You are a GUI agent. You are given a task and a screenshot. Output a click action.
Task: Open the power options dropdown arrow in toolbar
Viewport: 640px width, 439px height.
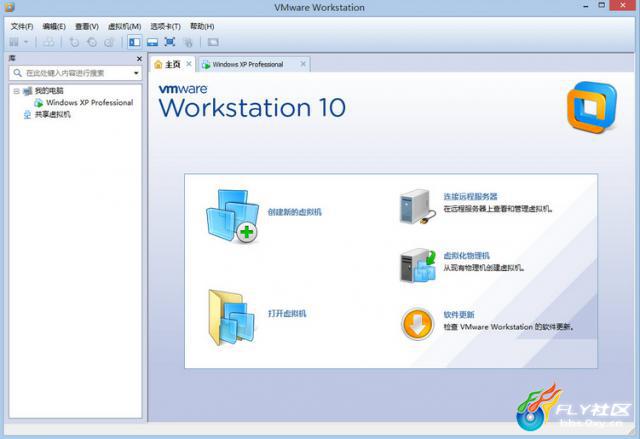tap(26, 42)
